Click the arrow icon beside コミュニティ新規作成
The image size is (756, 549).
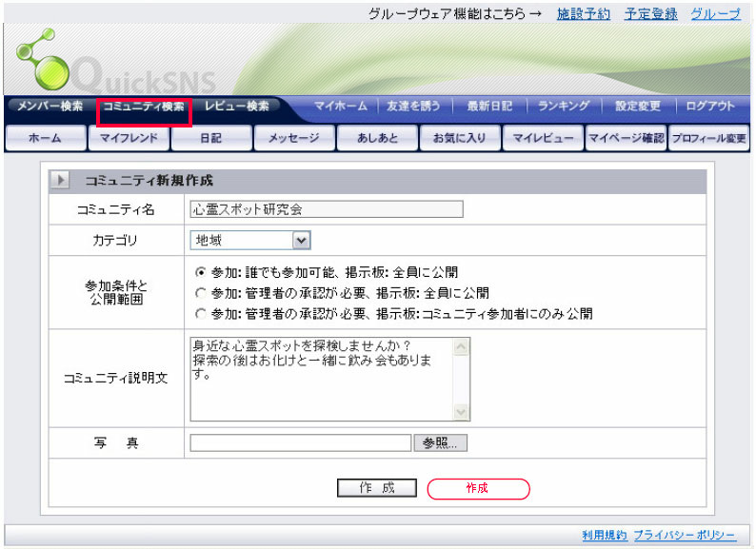60,181
